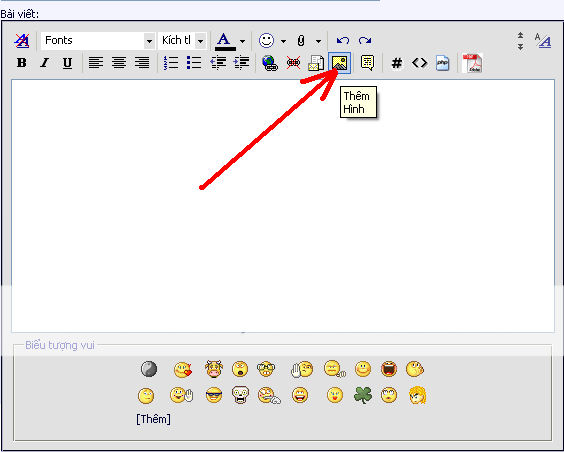Click the Switch Editor Mode icon
Viewport: 564px width, 452px height.
coord(543,40)
